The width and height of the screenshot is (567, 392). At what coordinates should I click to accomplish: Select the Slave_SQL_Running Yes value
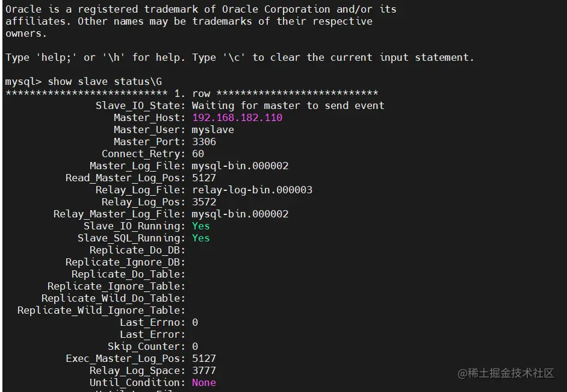click(200, 238)
